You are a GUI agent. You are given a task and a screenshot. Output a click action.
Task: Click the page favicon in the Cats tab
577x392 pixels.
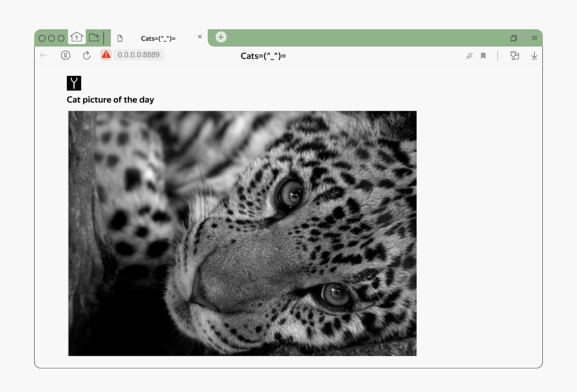click(120, 38)
